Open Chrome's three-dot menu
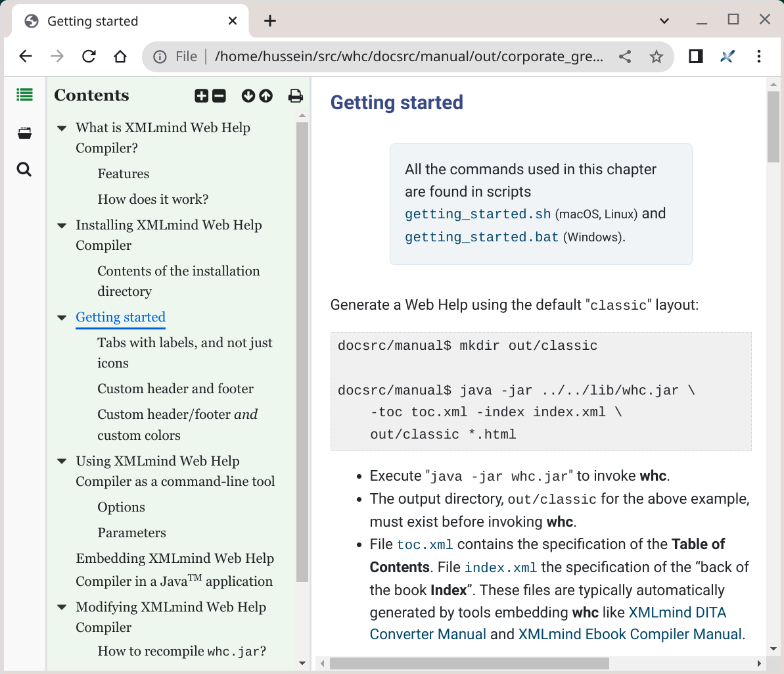Image resolution: width=784 pixels, height=674 pixels. point(759,57)
